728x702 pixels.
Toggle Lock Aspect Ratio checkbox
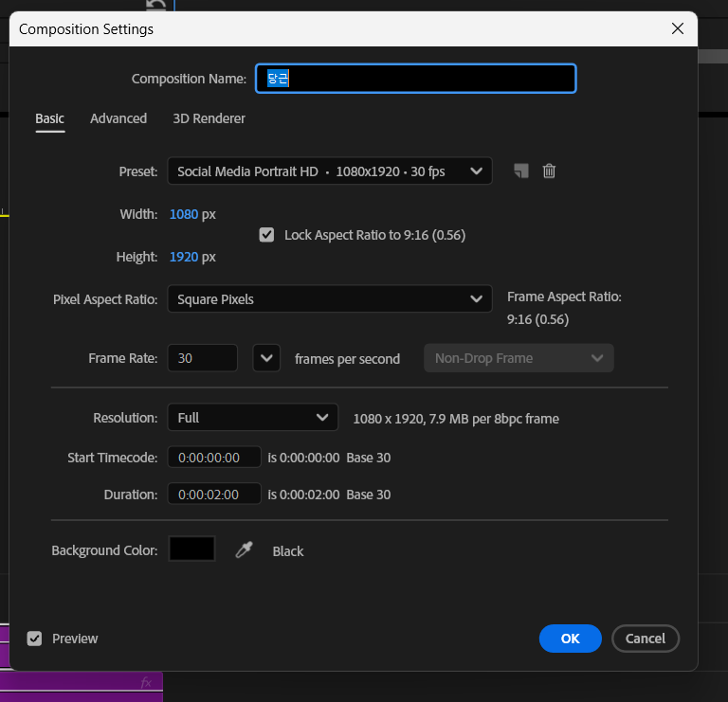pos(266,235)
